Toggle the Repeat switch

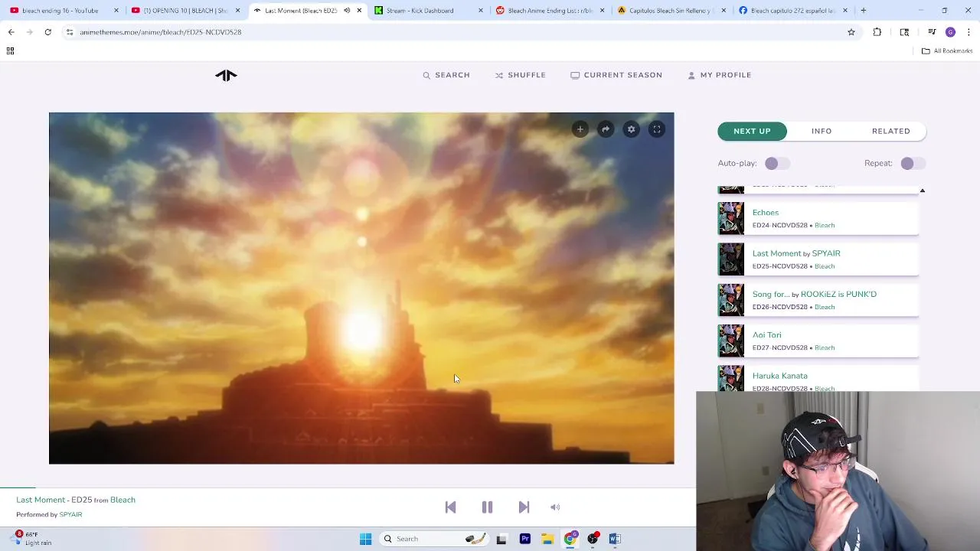[x=912, y=163]
